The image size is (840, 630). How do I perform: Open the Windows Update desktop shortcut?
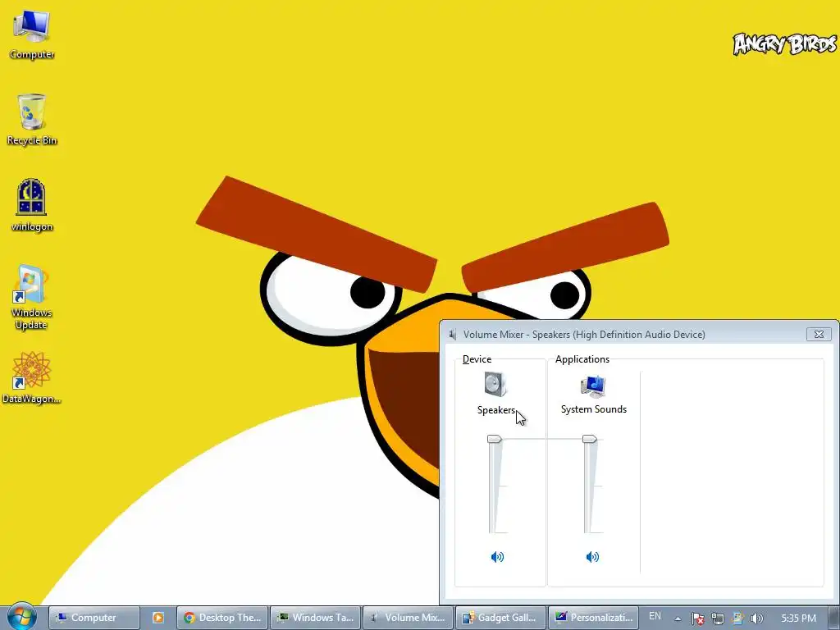32,297
